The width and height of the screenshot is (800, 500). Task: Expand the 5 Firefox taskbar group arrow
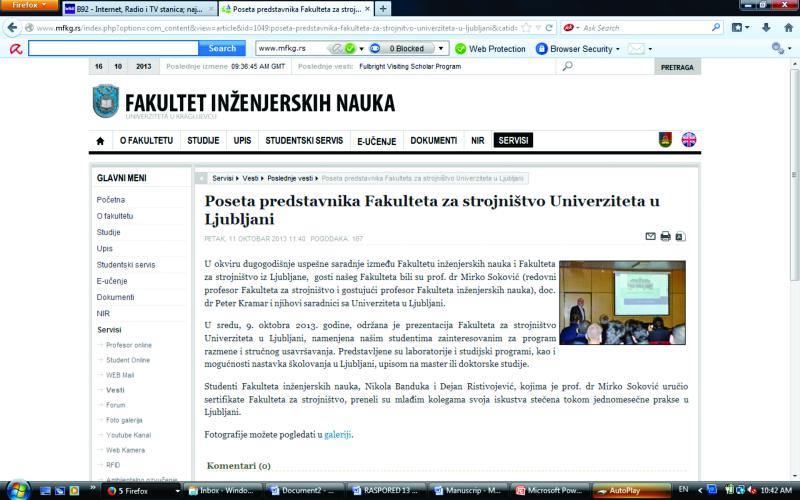tap(178, 491)
